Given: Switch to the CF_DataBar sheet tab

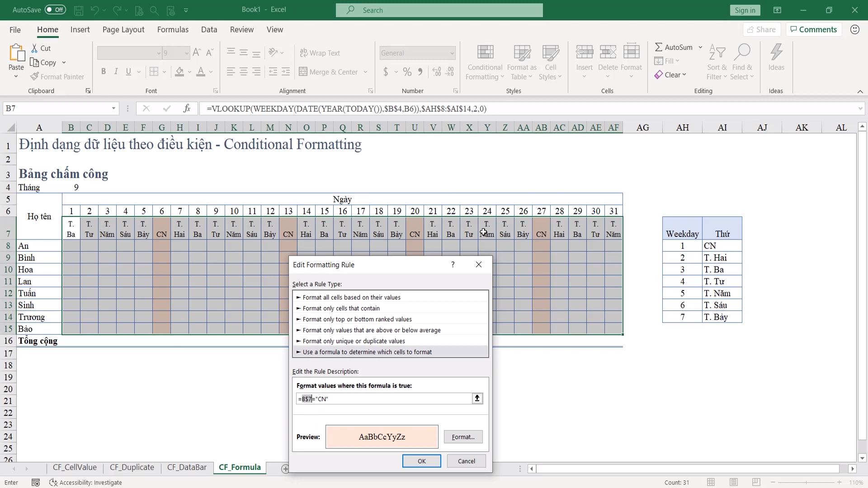Looking at the screenshot, I should click(187, 467).
